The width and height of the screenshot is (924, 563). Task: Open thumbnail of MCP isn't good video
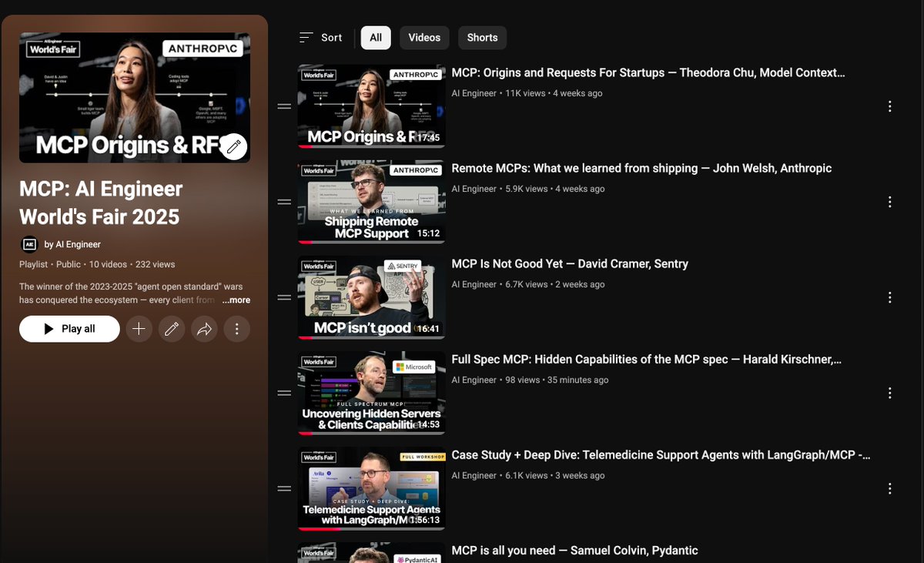pos(371,297)
